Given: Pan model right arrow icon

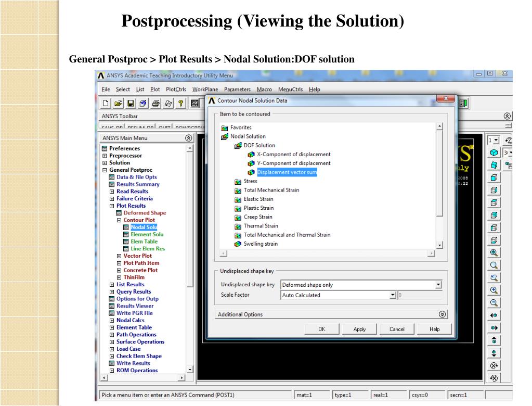Looking at the screenshot, I should click(494, 328).
